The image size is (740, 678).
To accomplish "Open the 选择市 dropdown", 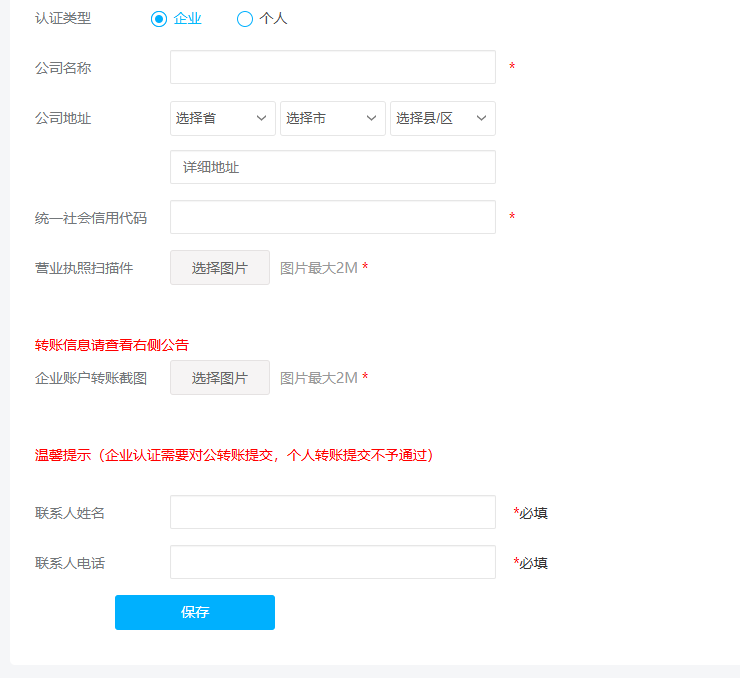I will click(x=333, y=118).
